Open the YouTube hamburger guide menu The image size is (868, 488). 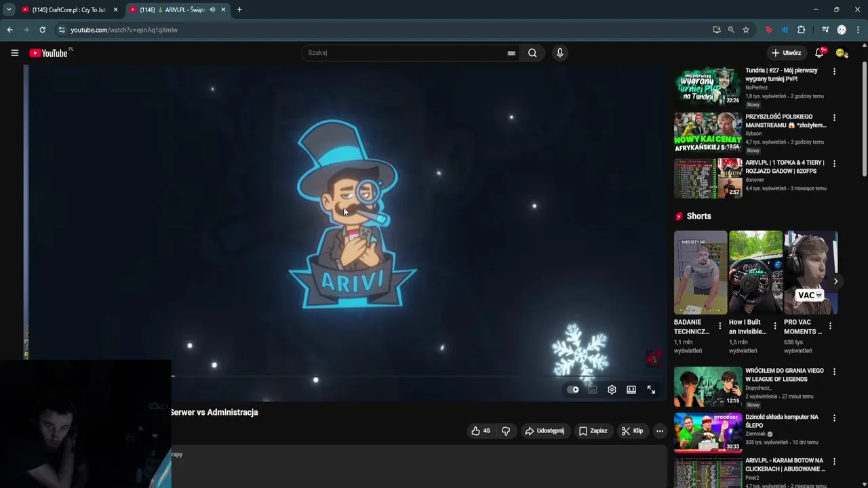pyautogui.click(x=14, y=53)
